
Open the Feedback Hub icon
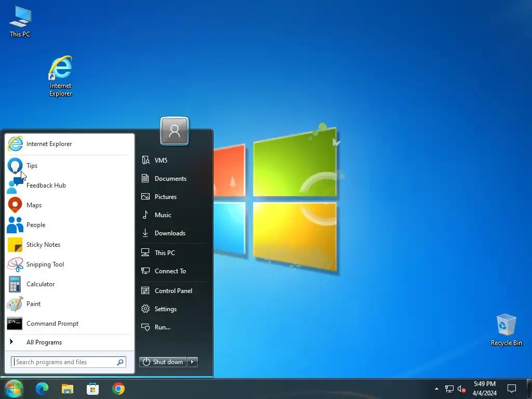point(15,185)
